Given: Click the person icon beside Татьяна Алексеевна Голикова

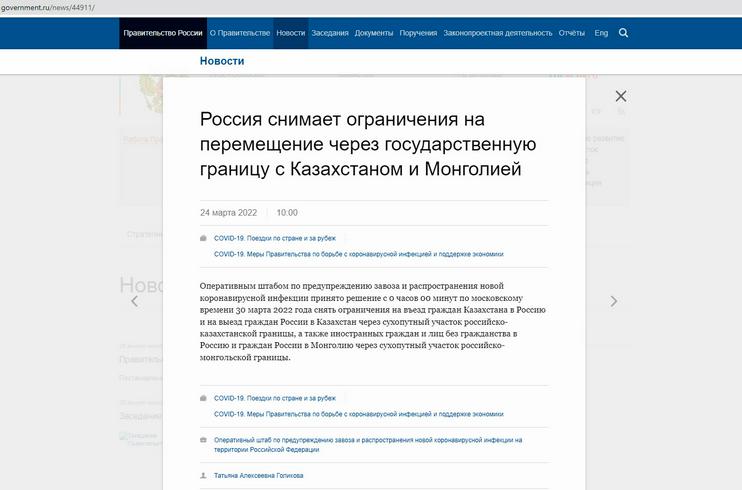Looking at the screenshot, I should click(204, 475).
